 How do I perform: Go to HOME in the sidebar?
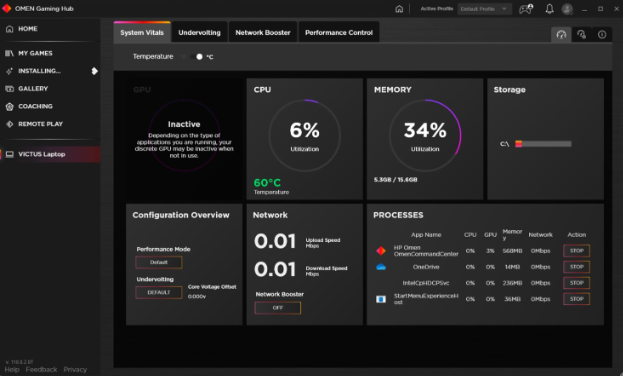click(x=27, y=29)
